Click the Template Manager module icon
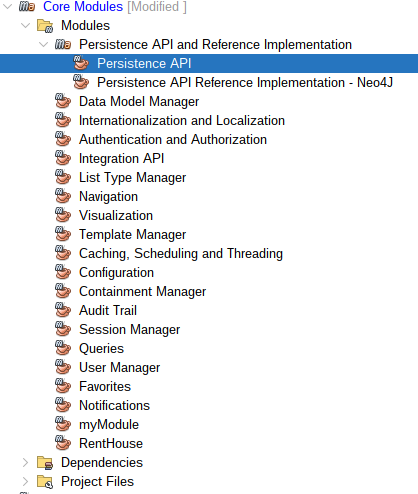Screen dimensions: 418x494 (63, 234)
